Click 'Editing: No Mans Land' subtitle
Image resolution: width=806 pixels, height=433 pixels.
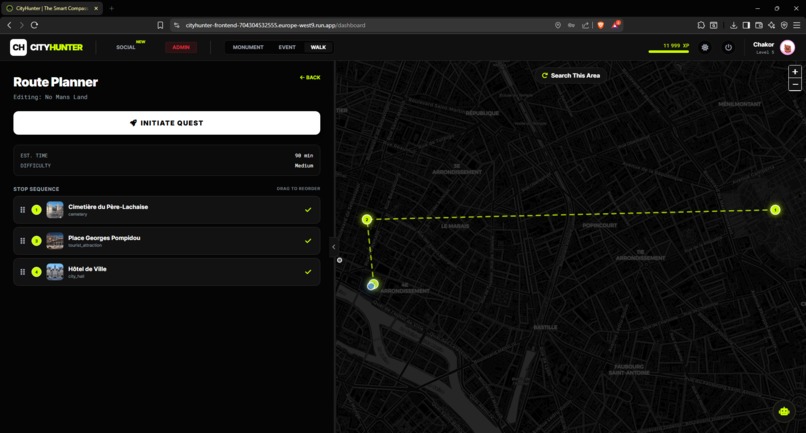click(x=50, y=97)
